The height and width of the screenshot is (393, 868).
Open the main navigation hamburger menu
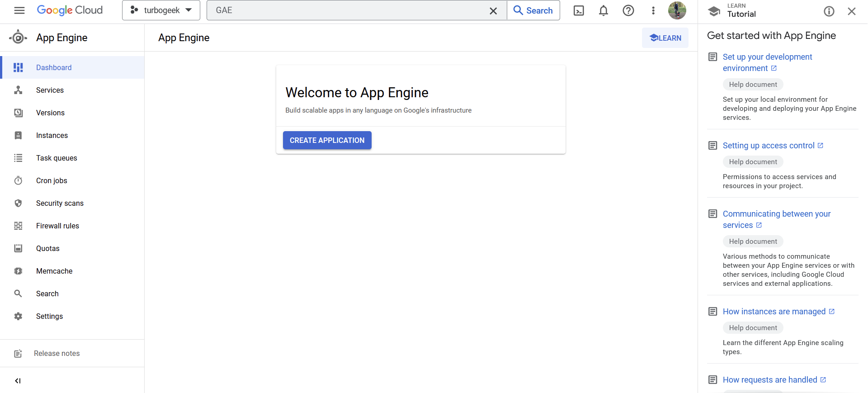[19, 10]
